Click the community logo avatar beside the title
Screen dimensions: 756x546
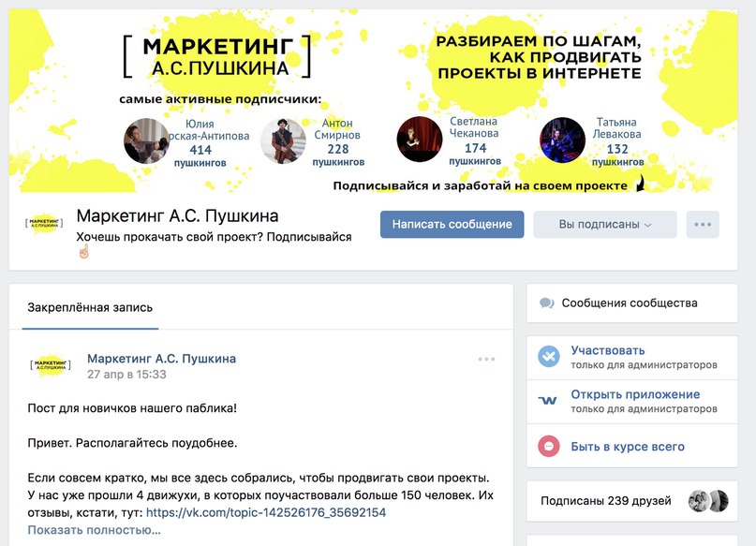44,223
